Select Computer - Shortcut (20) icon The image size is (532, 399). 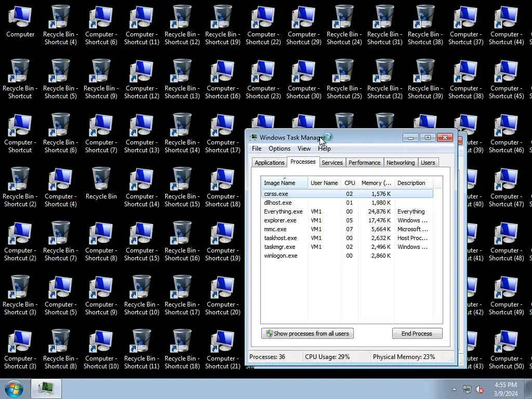coord(222,295)
